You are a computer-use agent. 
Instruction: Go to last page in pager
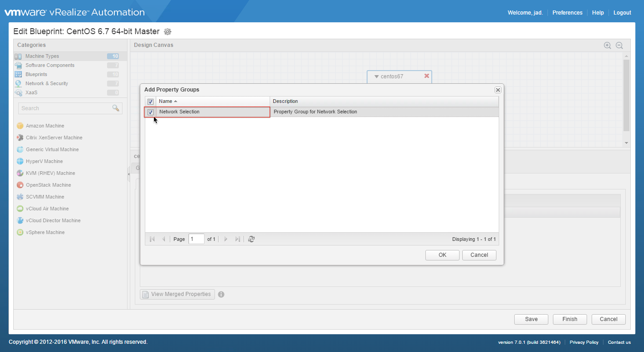[x=237, y=239]
